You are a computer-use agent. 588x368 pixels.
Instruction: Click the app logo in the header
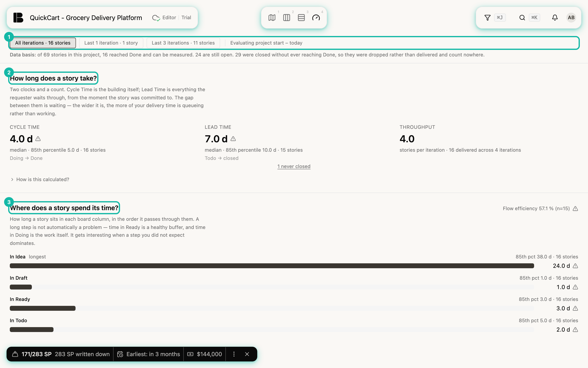[x=18, y=18]
